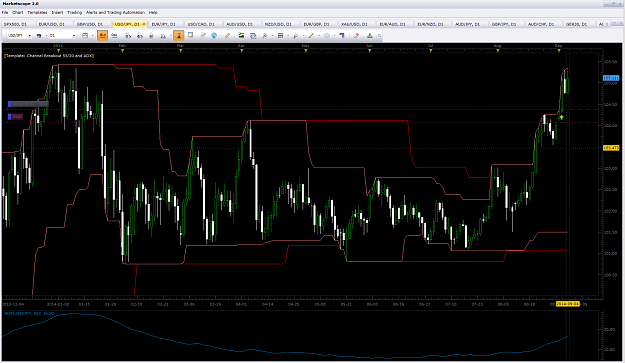Click the yellow price level label

click(x=611, y=148)
